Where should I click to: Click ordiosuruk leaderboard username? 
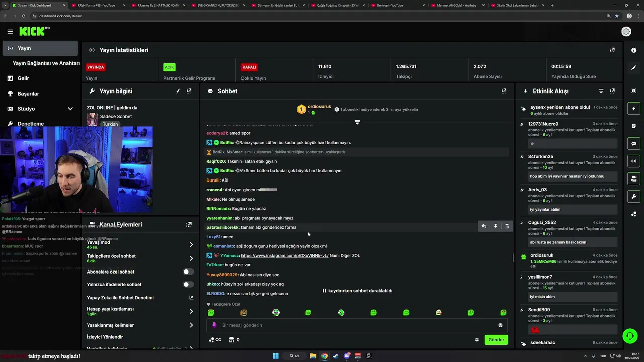pyautogui.click(x=319, y=106)
